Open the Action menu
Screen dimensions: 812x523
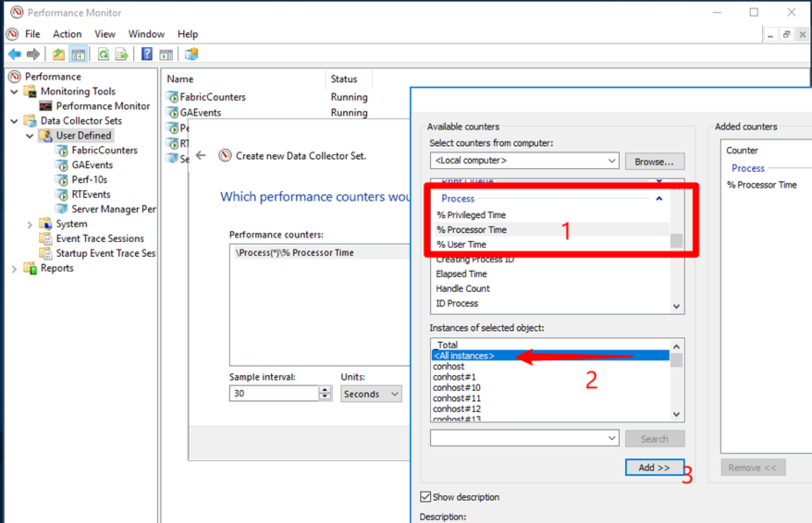coord(67,34)
